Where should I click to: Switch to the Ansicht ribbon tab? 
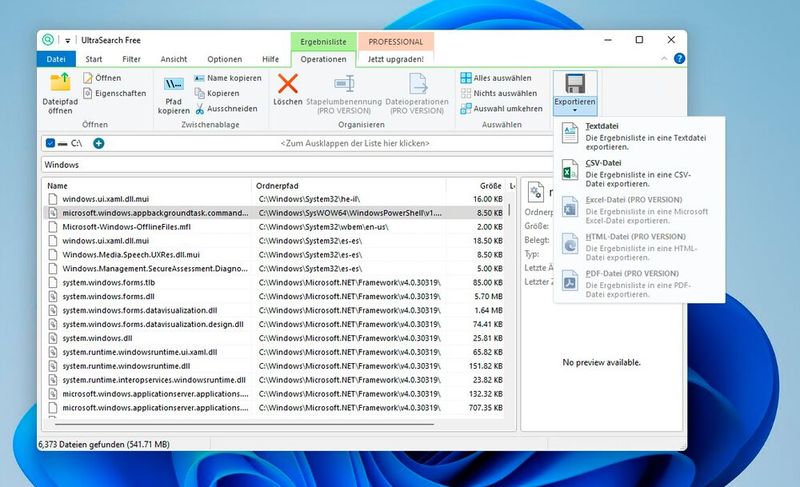(x=173, y=59)
